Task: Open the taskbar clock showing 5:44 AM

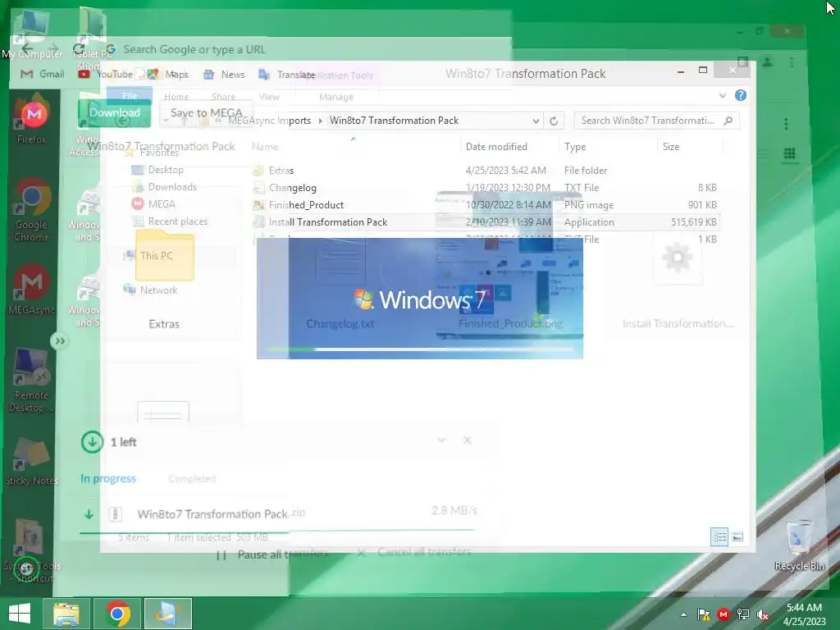Action: pyautogui.click(x=804, y=614)
